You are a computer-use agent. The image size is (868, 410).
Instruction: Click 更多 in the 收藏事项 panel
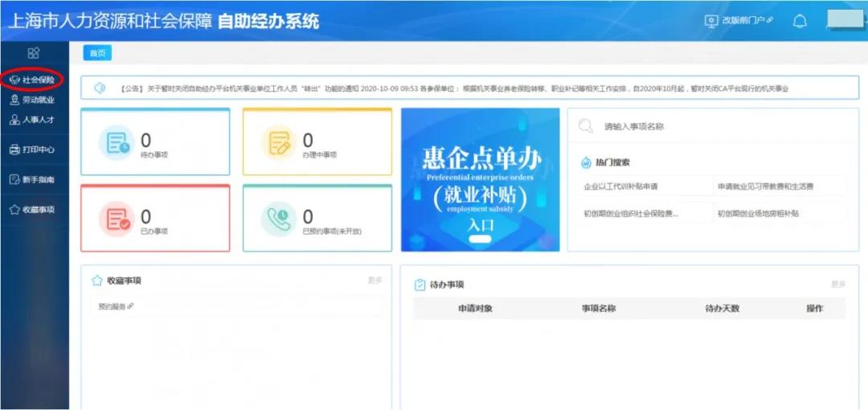(x=375, y=281)
